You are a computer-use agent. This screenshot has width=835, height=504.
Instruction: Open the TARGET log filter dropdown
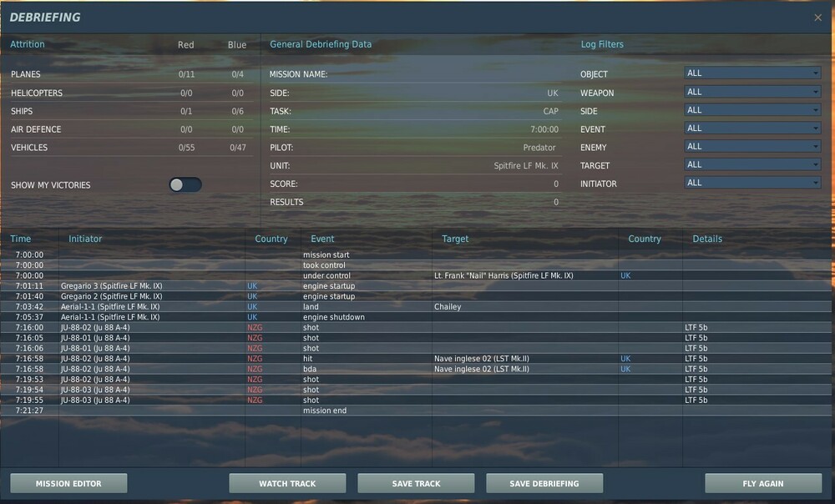click(x=752, y=164)
